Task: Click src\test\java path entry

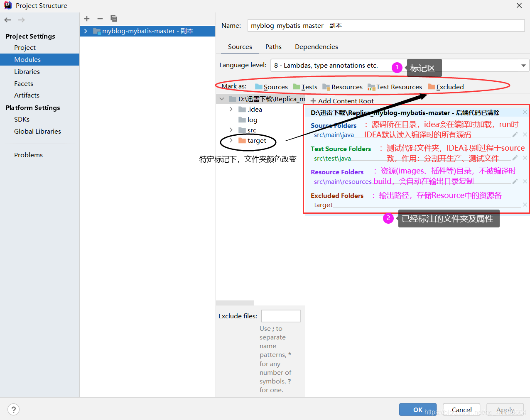Action: point(332,158)
